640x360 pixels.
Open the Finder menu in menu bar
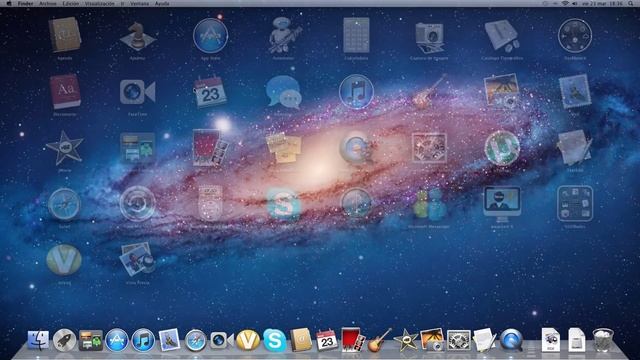coord(25,3)
